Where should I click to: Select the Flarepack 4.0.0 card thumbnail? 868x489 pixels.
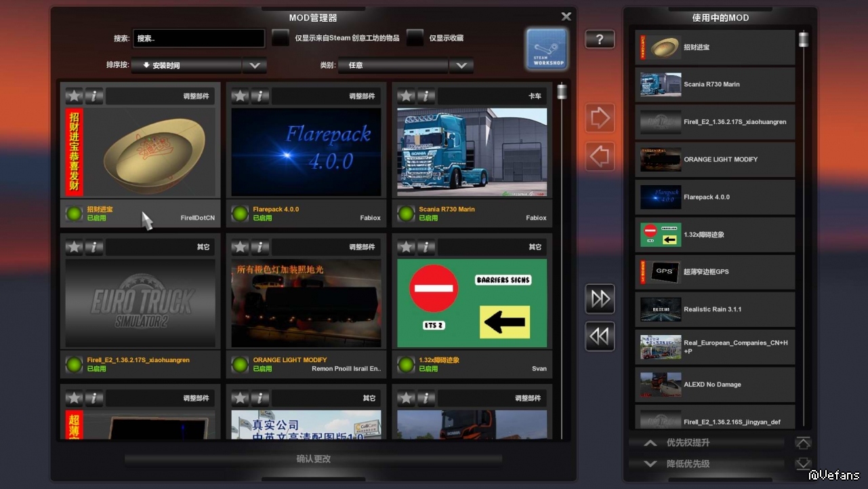(x=306, y=153)
